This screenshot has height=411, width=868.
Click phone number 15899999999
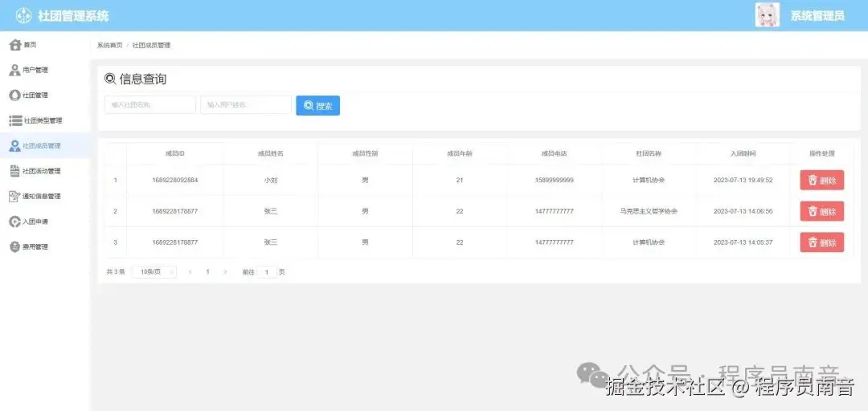(x=554, y=181)
